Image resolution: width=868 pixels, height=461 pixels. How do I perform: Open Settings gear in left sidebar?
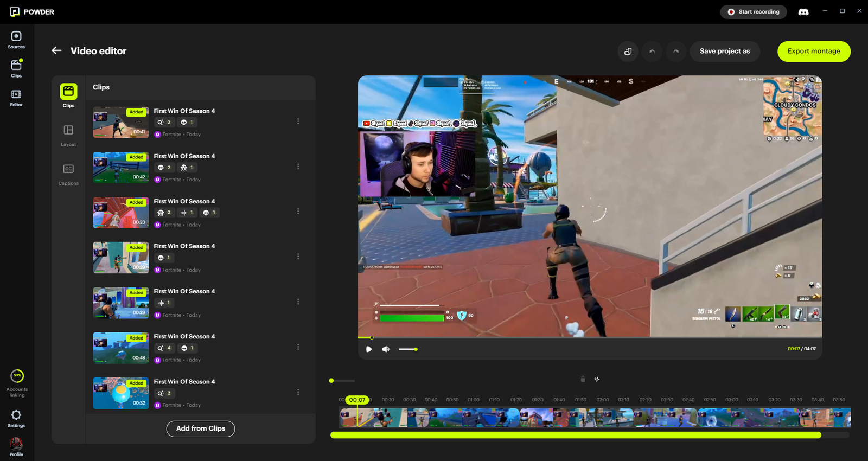(x=16, y=418)
